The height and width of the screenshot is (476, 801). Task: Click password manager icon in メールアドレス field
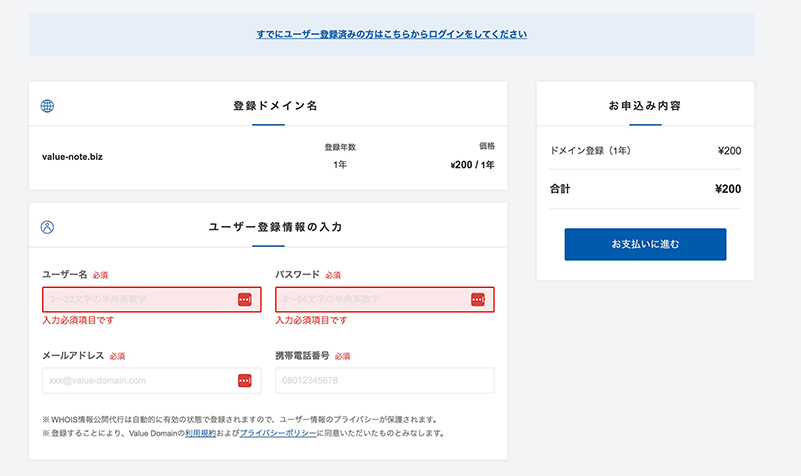[245, 380]
